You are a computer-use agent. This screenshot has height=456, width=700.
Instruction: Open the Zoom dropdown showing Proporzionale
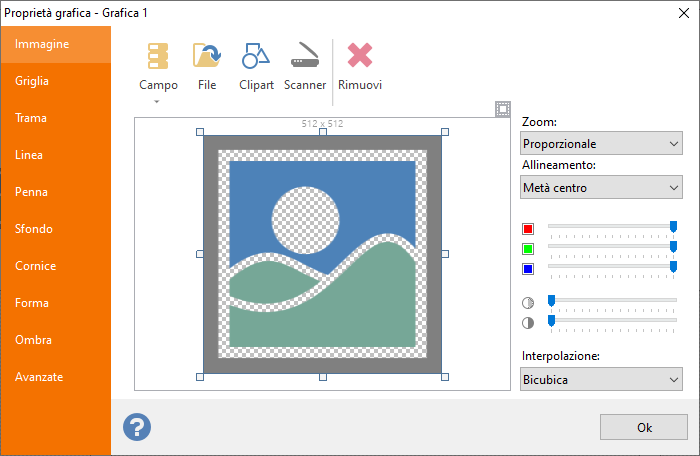coord(601,144)
